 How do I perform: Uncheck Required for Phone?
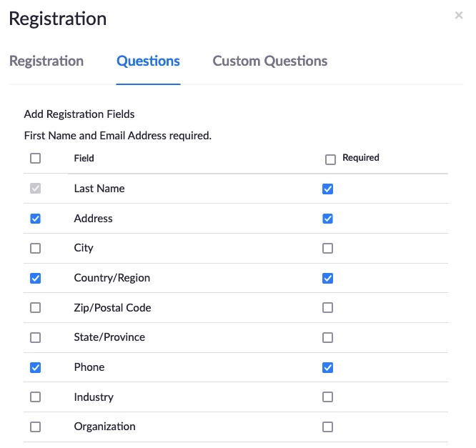point(328,367)
